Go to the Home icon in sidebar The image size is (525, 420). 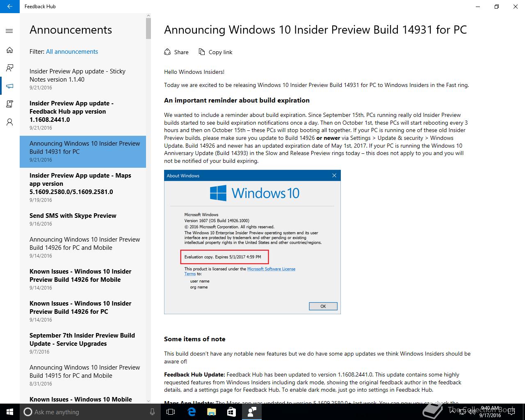(x=9, y=50)
